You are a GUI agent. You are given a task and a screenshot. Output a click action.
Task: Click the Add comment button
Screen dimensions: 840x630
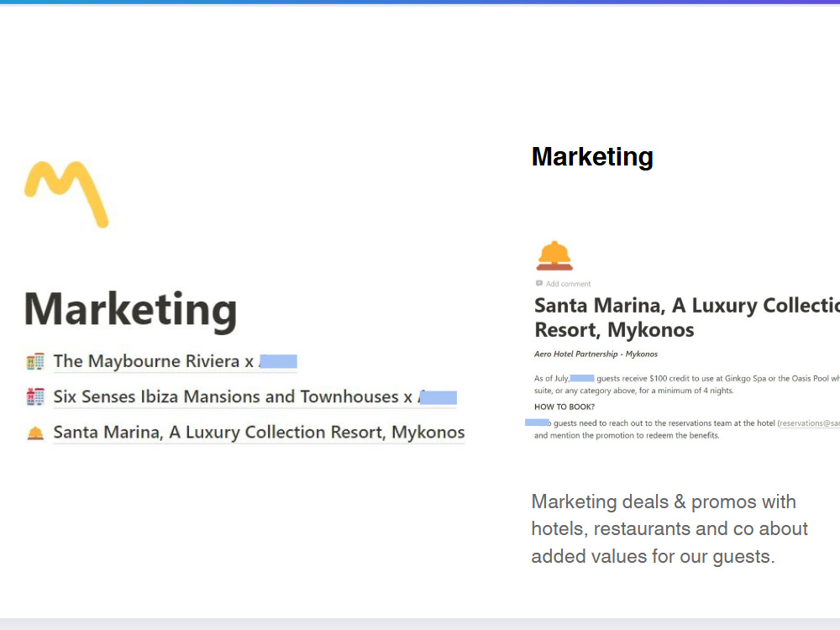coord(563,283)
